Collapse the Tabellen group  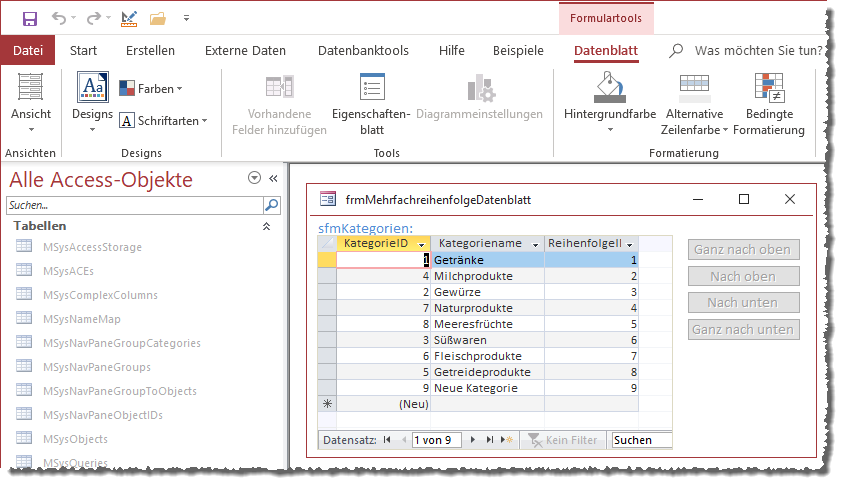tap(266, 226)
